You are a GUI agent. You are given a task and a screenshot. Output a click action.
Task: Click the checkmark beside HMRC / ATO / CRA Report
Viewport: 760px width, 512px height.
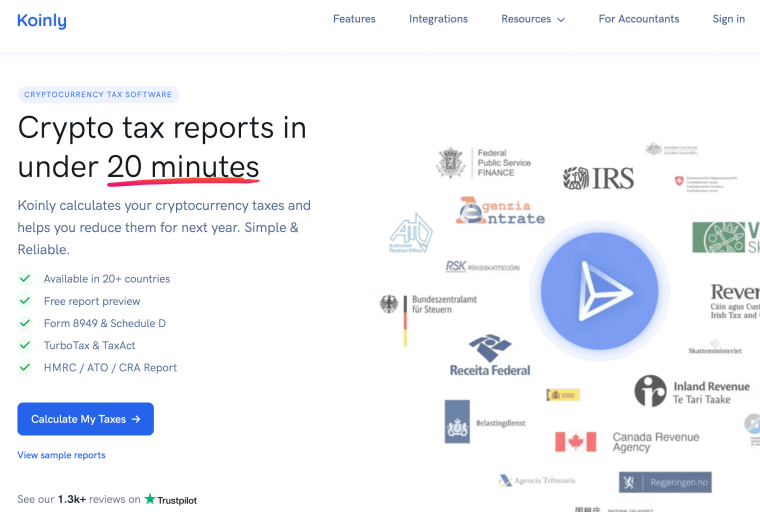[25, 368]
